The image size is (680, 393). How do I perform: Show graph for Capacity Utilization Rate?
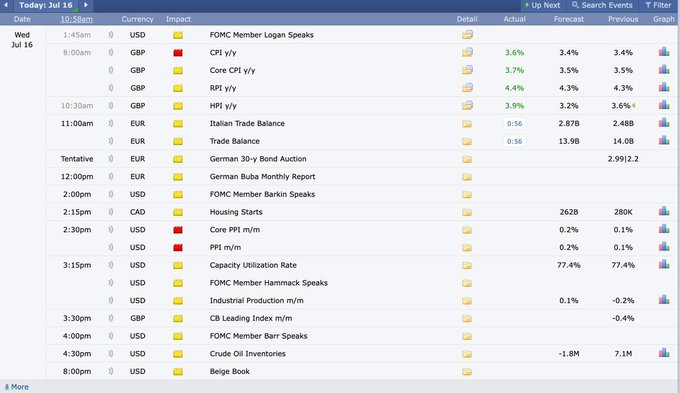pyautogui.click(x=664, y=265)
